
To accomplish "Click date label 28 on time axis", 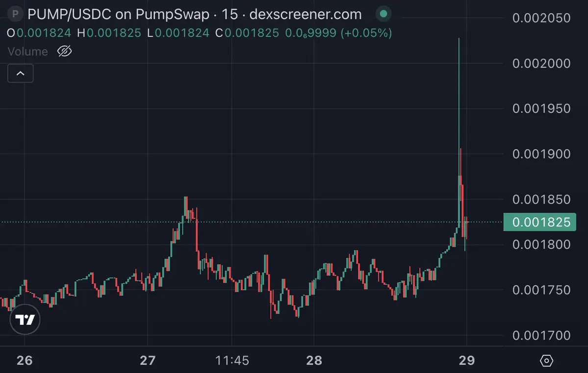I will click(x=314, y=361).
